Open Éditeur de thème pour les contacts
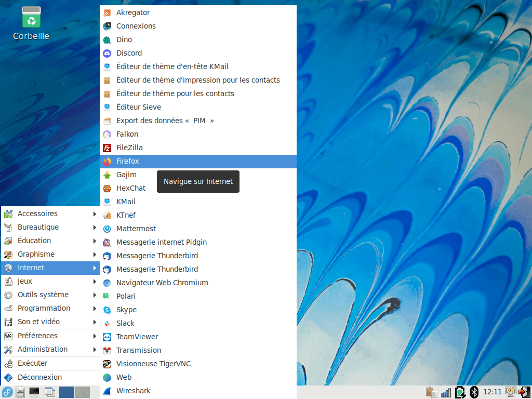The height and width of the screenshot is (399, 532). click(198, 94)
